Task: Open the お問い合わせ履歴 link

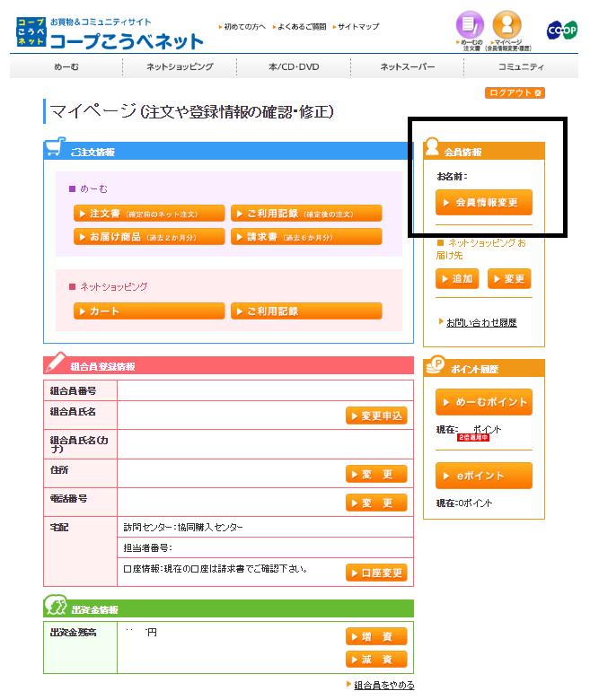Action: click(480, 322)
